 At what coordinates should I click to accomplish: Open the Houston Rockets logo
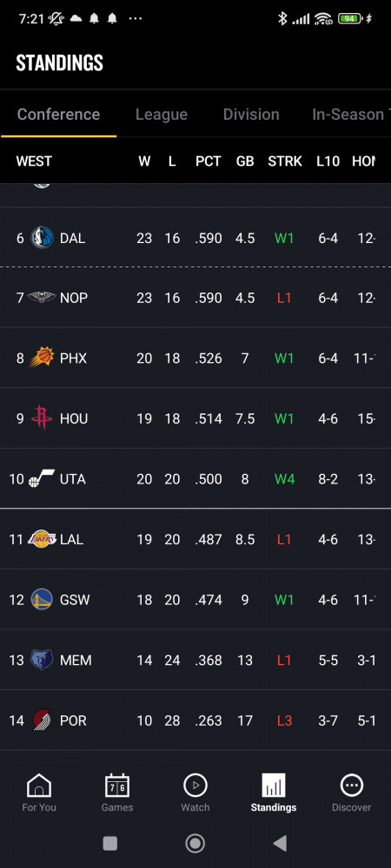coord(42,418)
